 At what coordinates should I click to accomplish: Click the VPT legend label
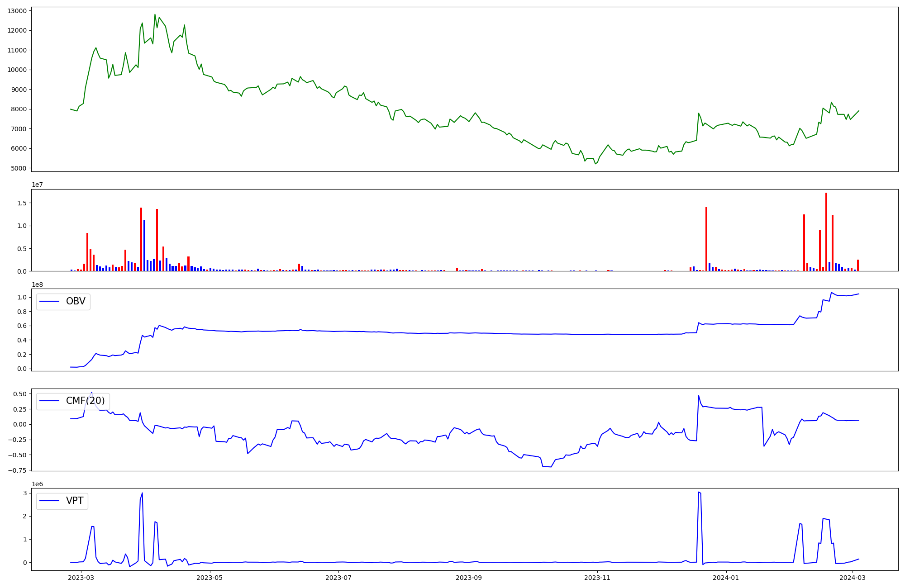(x=75, y=501)
